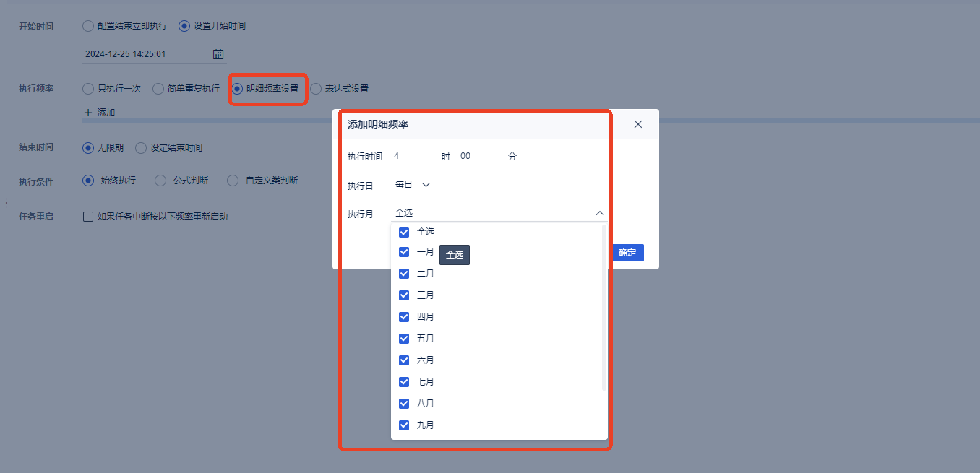Uncheck 九月 in the month list
The image size is (980, 473).
coord(404,425)
